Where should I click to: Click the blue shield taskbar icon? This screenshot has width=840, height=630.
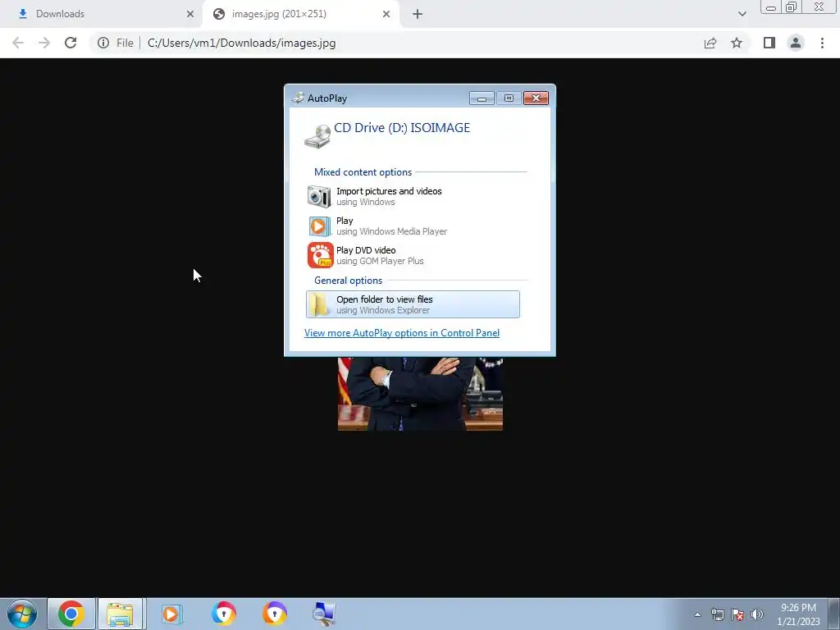(223, 614)
